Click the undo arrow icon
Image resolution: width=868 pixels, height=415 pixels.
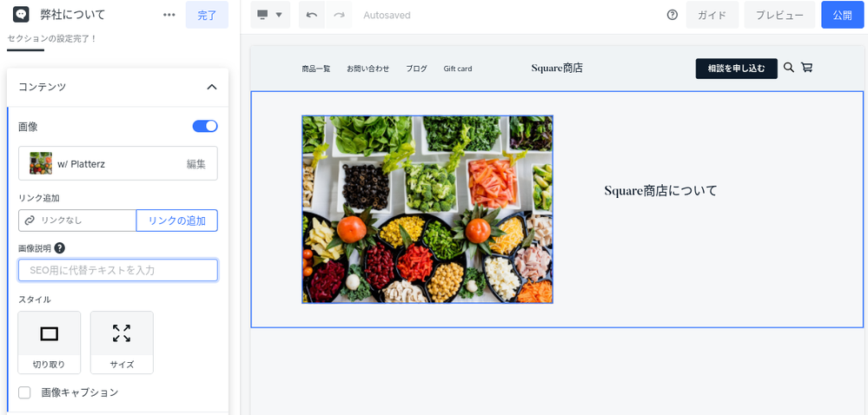click(312, 15)
